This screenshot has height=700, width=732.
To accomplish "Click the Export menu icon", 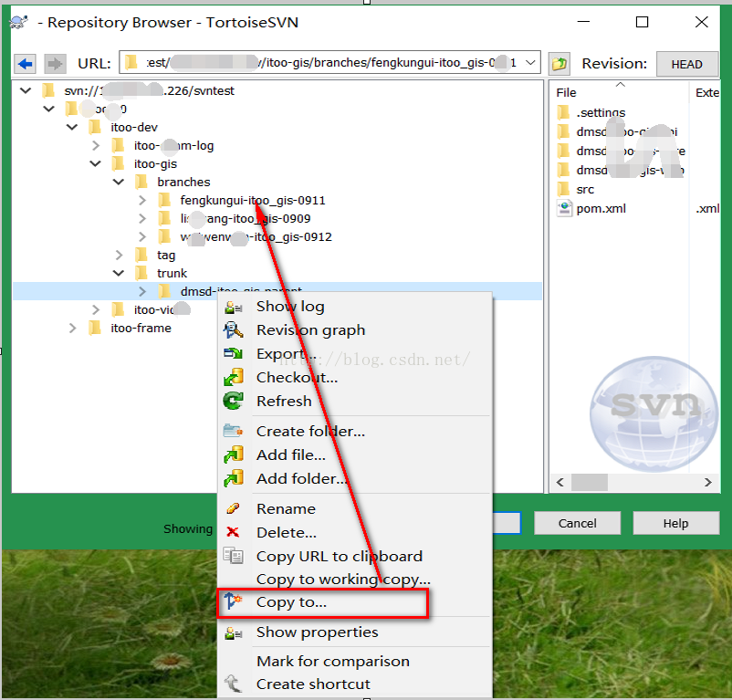I will [233, 354].
